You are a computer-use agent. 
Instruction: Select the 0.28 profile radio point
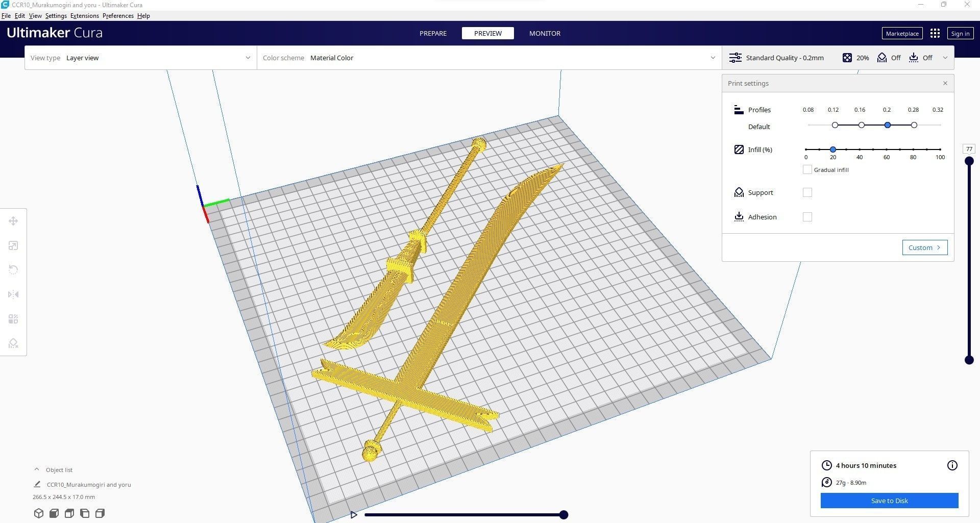tap(914, 125)
